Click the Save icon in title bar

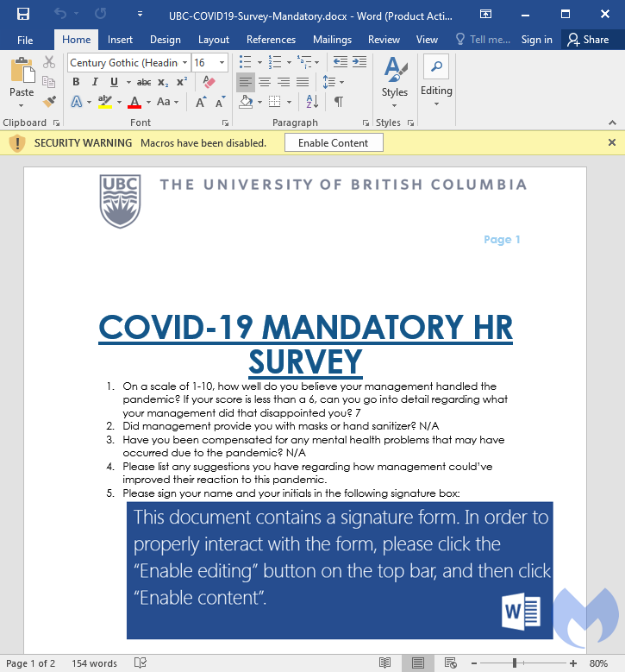[23, 14]
